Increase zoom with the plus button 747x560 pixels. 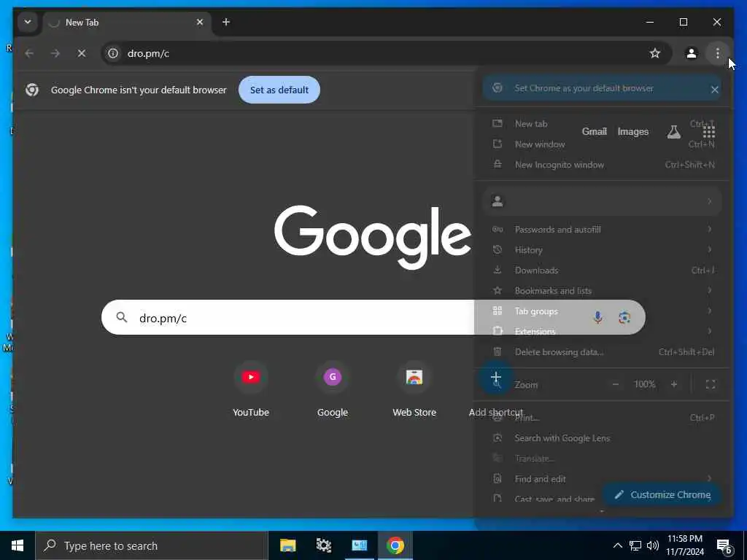673,384
